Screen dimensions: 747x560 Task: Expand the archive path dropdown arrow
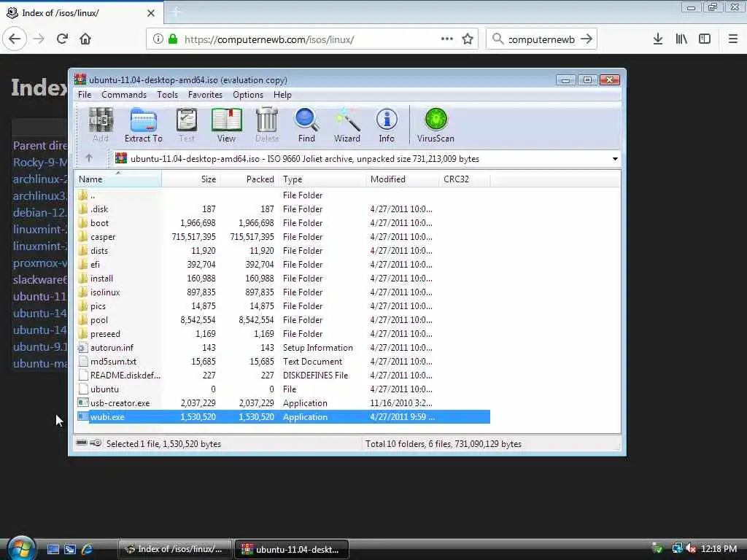[615, 158]
